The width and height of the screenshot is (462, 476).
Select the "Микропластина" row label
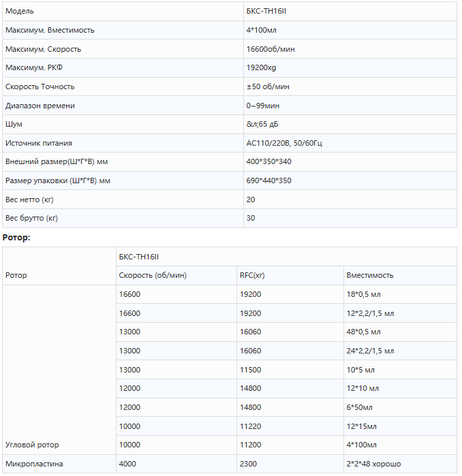click(x=34, y=464)
